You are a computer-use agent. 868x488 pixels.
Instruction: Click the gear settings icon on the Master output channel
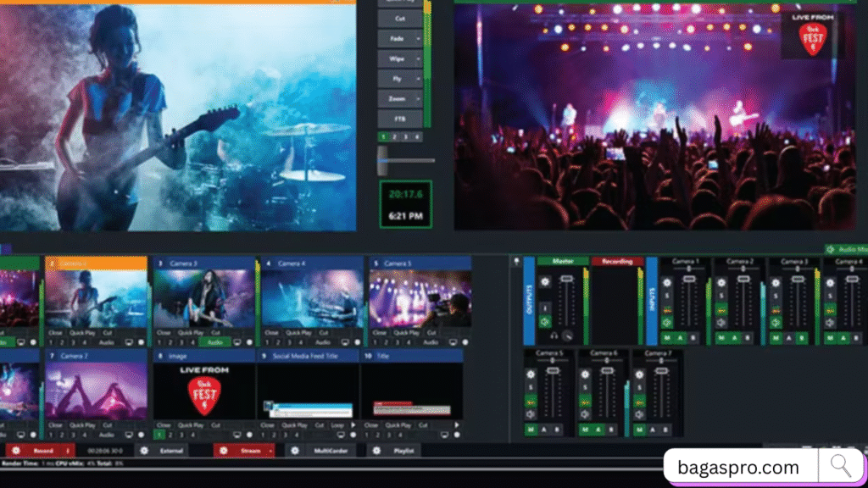point(544,282)
